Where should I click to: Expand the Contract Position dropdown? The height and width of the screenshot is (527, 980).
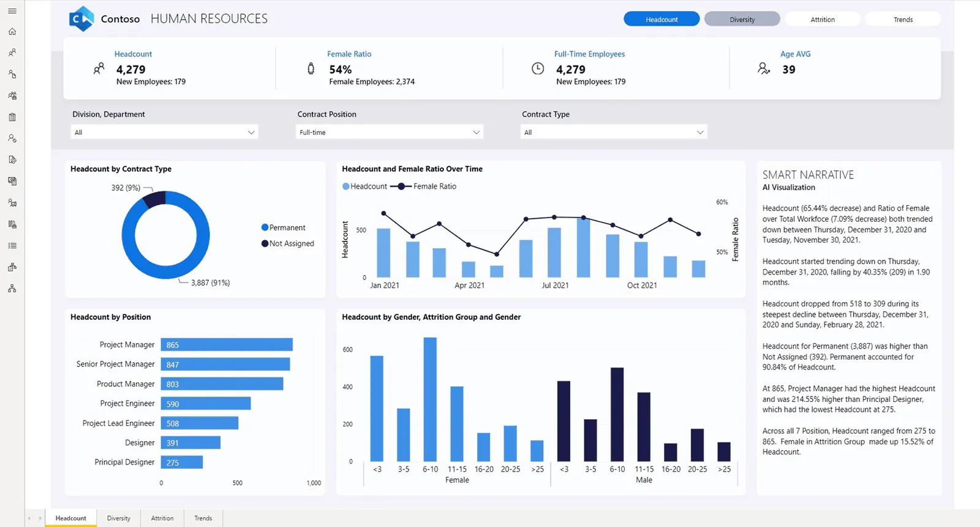pos(390,132)
